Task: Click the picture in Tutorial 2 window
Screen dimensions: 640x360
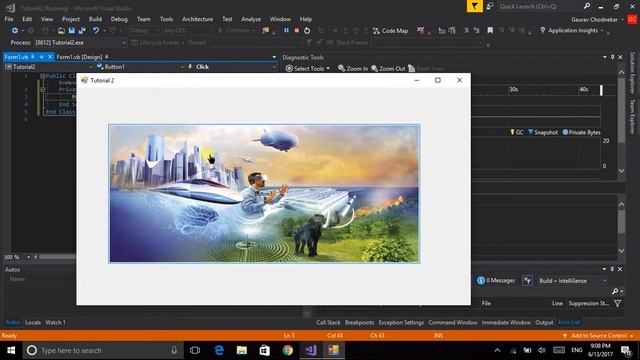Action: (x=264, y=193)
